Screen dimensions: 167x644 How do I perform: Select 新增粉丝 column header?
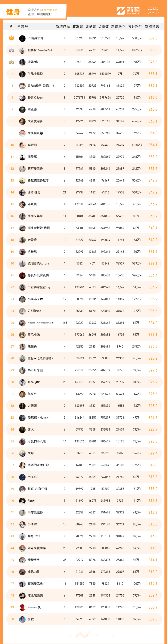pos(118,26)
